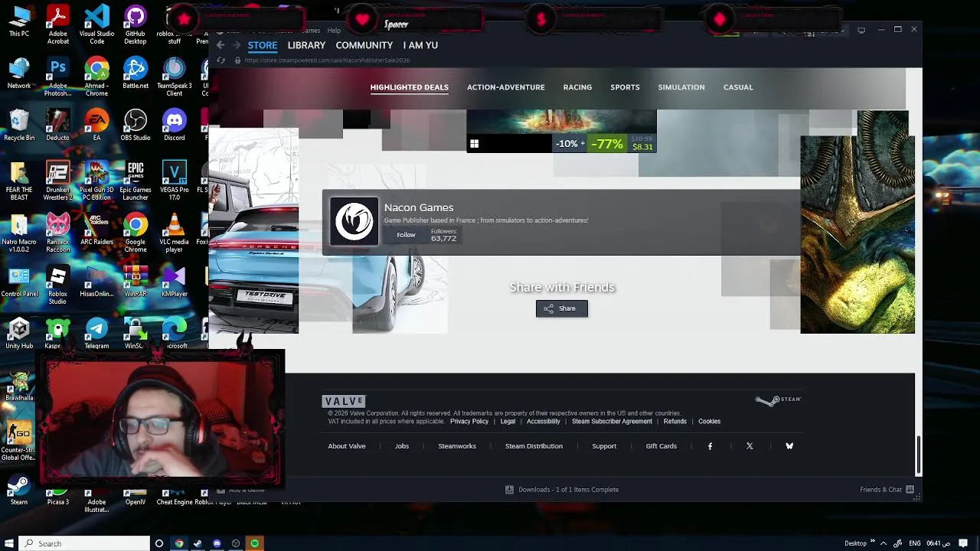This screenshot has width=980, height=551.
Task: Select the HIGHLIGHTED DEALS sale tab
Action: 409,87
